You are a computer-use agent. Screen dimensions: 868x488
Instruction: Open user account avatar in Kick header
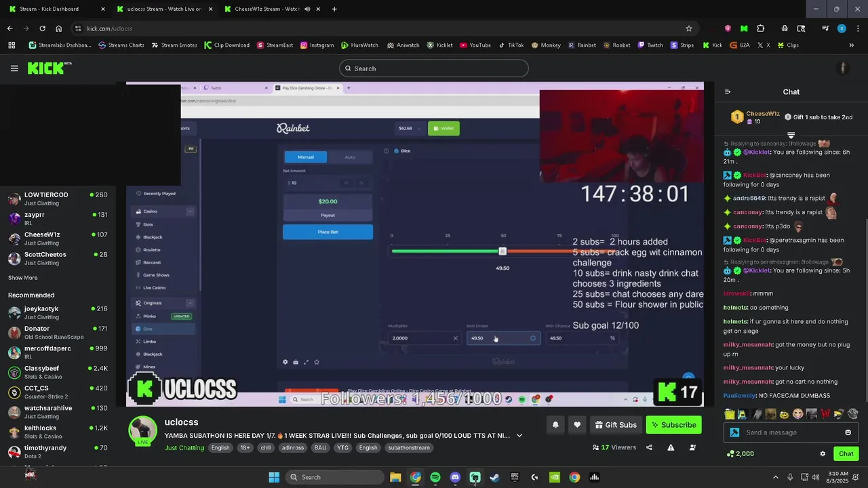(x=843, y=68)
